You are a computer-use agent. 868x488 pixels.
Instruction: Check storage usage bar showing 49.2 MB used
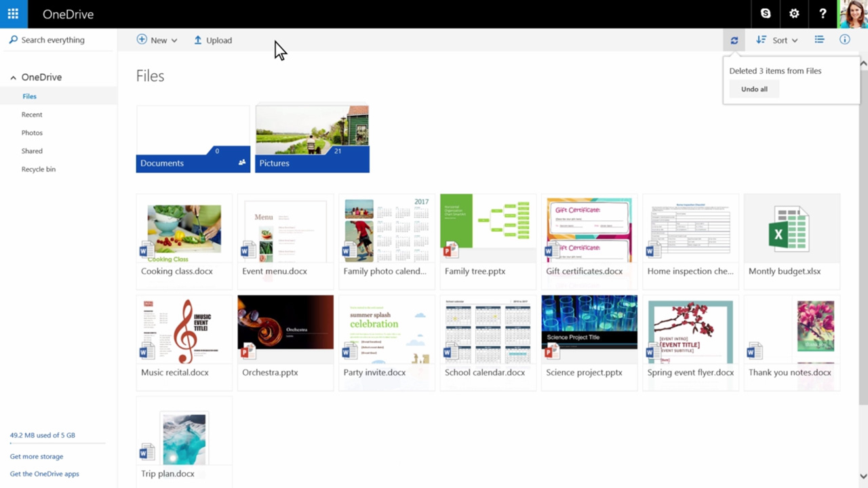[x=42, y=434]
